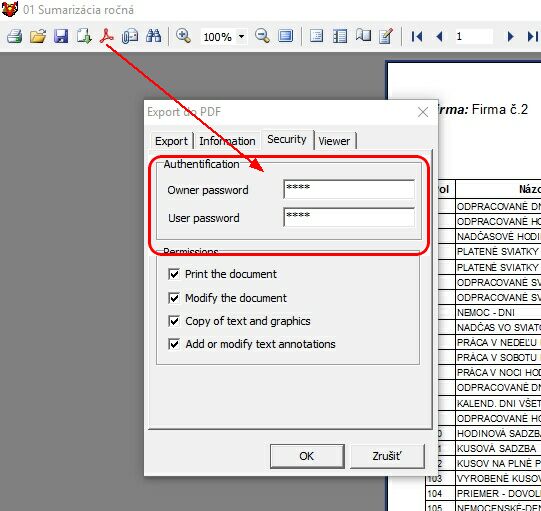
Task: Click the red PDF export icon
Action: (x=106, y=36)
